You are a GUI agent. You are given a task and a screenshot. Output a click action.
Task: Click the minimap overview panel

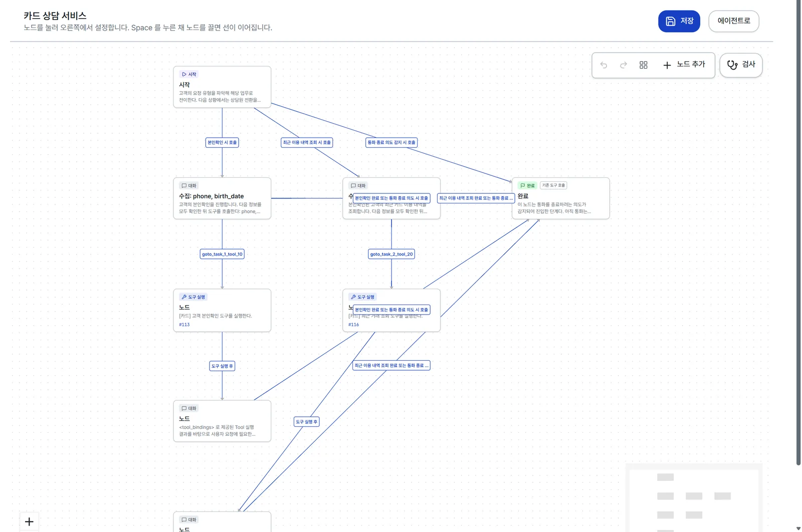(694, 498)
